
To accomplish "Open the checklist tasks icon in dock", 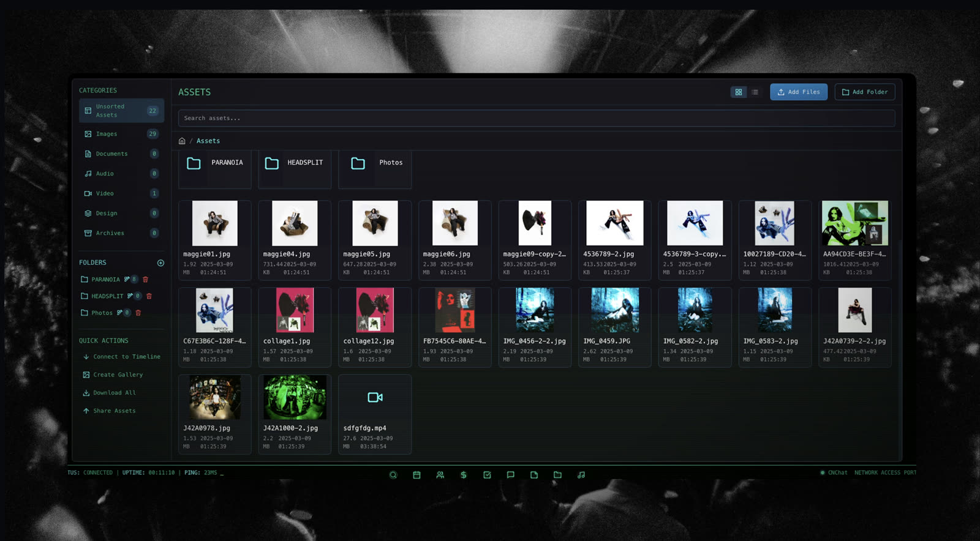I will (x=487, y=475).
